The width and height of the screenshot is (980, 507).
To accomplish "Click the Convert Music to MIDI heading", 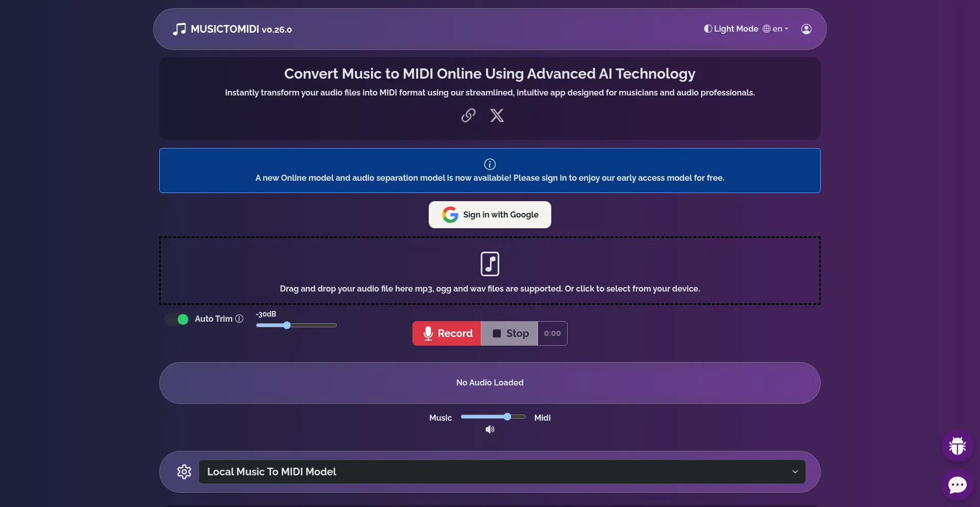I will coord(490,74).
